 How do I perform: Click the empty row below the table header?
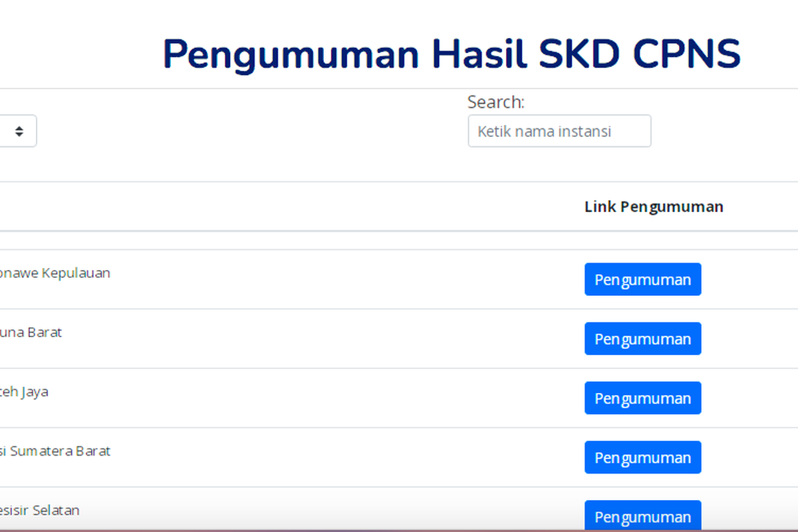[x=399, y=241]
